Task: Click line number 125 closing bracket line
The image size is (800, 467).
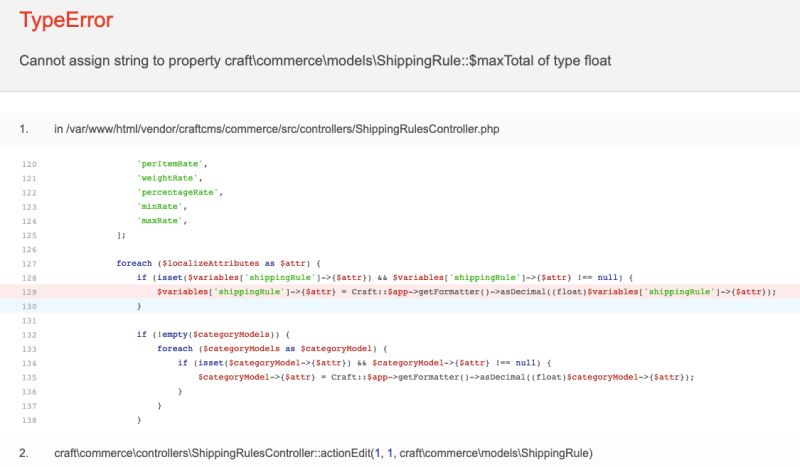Action: 29,236
